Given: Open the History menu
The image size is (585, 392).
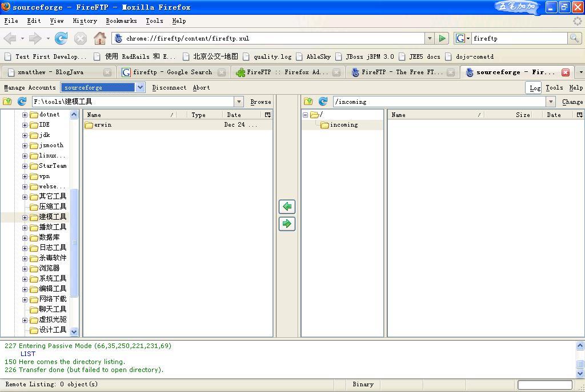Looking at the screenshot, I should 85,21.
